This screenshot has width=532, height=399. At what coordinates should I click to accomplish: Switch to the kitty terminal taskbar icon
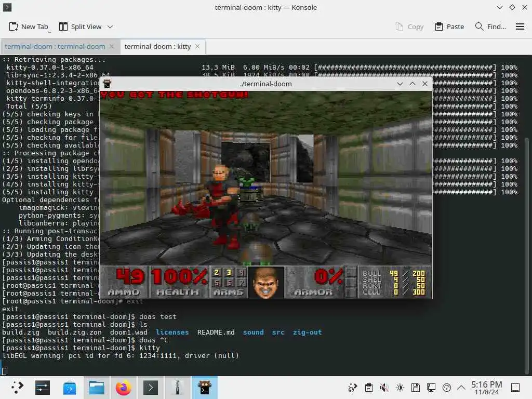point(205,388)
